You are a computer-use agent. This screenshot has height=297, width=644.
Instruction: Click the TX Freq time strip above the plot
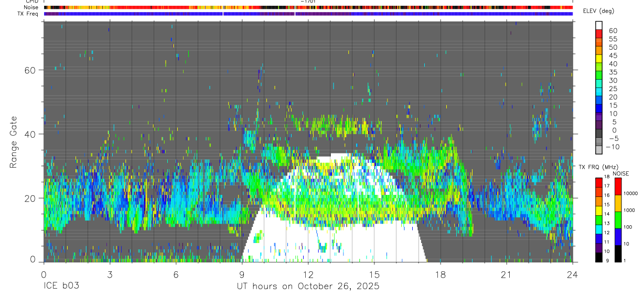point(308,14)
